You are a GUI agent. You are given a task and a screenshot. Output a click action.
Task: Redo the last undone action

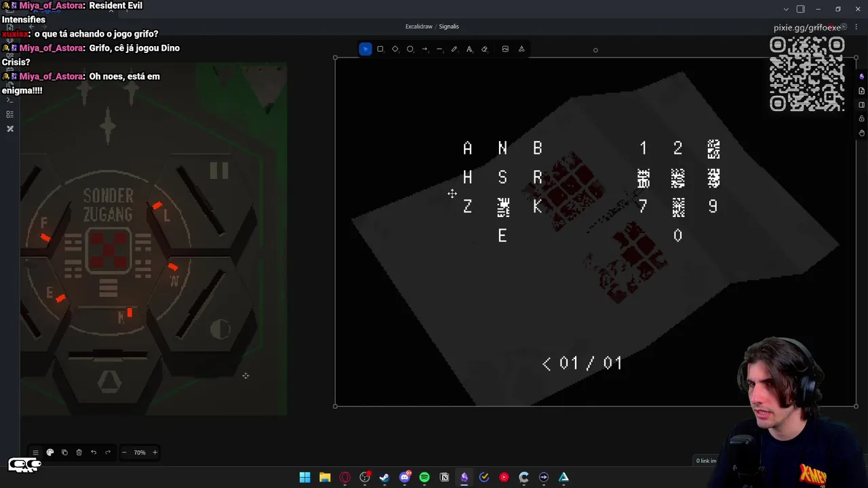[x=108, y=452]
